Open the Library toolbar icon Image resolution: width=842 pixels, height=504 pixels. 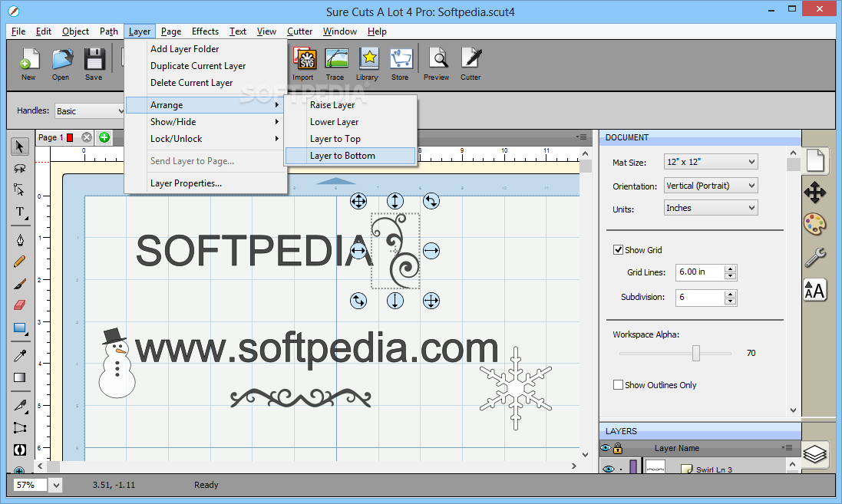click(368, 64)
